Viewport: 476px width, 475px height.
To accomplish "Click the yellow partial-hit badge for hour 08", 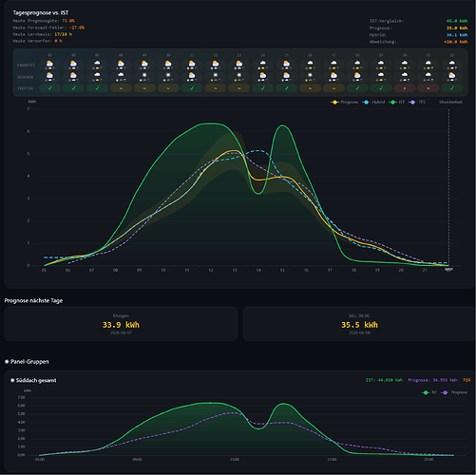I will point(121,88).
